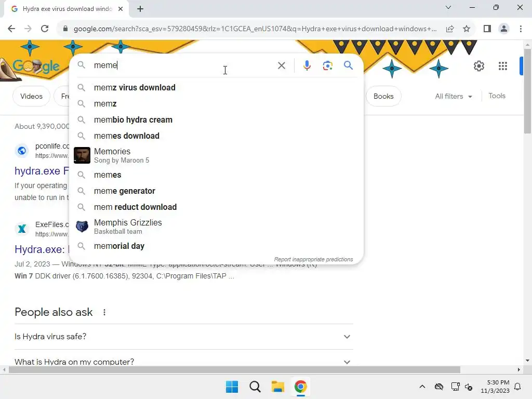This screenshot has width=532, height=399.
Task: Open a new browser tab
Action: pos(140,9)
